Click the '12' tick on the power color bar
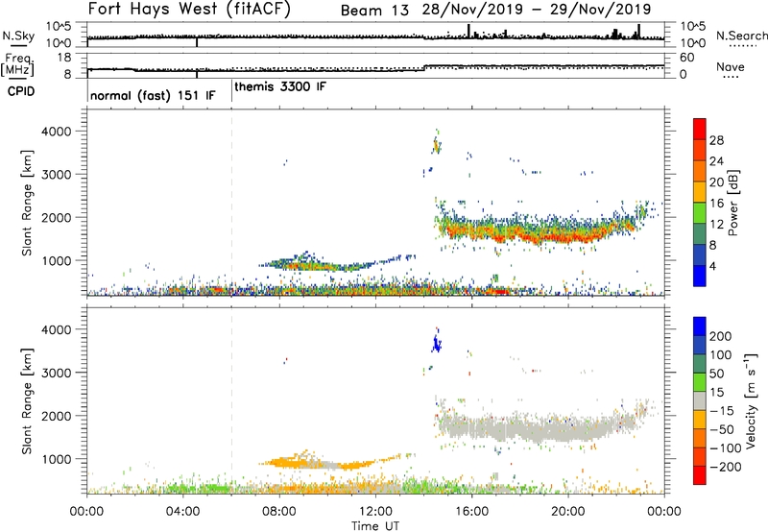 (716, 225)
